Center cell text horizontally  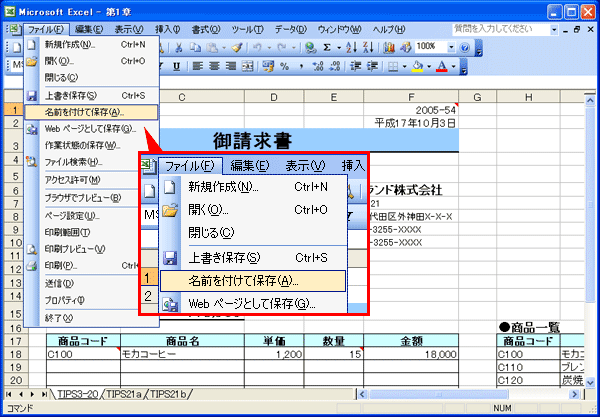(214, 67)
